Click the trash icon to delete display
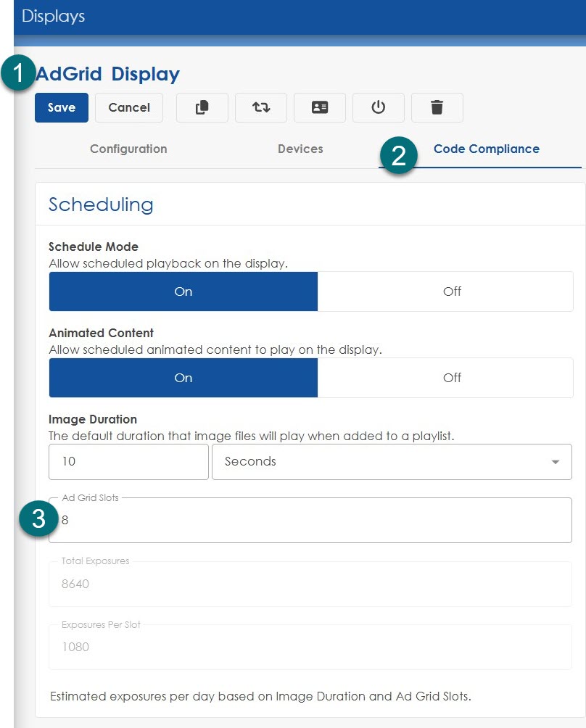 (x=437, y=107)
